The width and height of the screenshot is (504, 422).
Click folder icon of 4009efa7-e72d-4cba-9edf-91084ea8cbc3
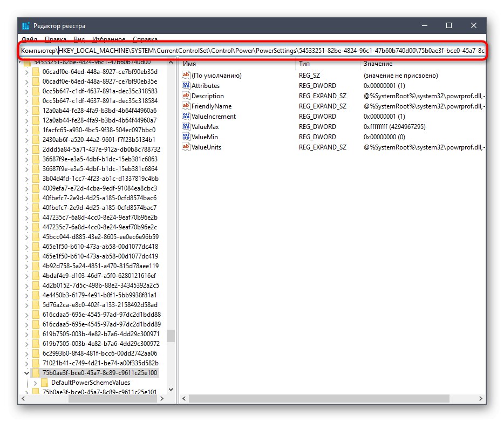36,188
